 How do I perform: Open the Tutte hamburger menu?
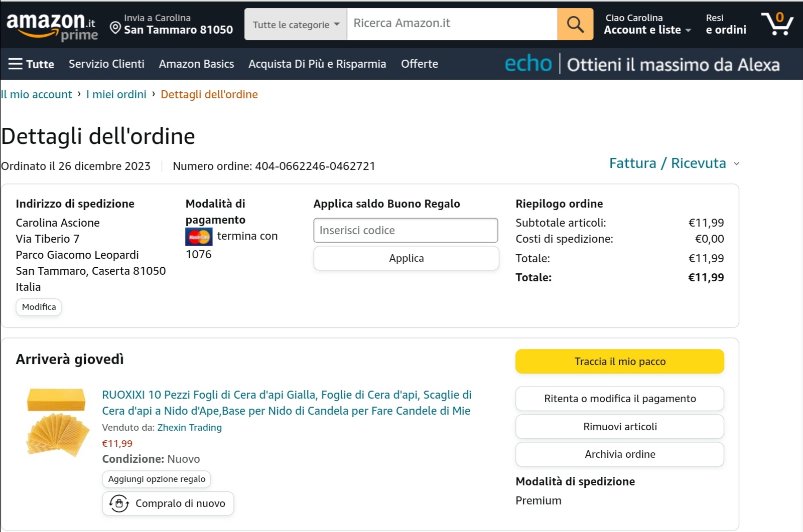click(31, 64)
